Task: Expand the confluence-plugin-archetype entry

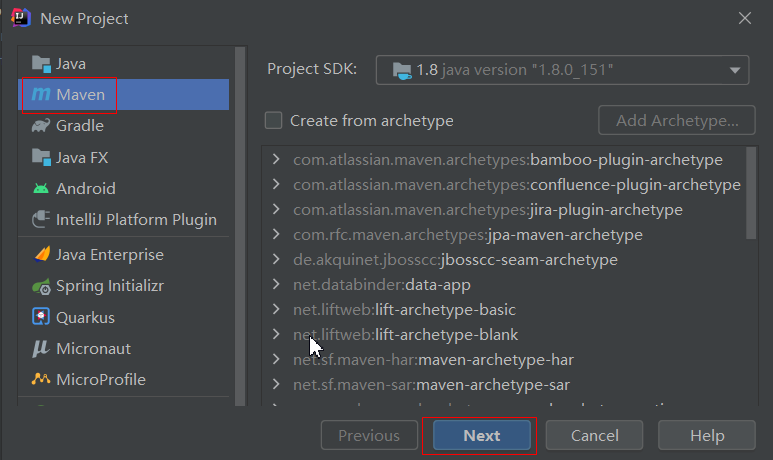Action: click(276, 184)
